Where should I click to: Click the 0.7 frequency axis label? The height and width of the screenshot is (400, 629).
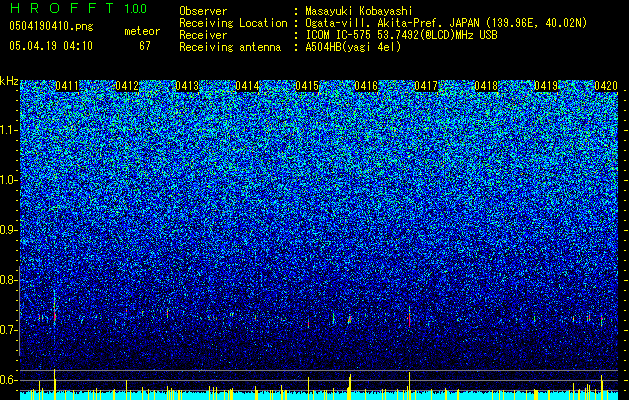(x=9, y=330)
